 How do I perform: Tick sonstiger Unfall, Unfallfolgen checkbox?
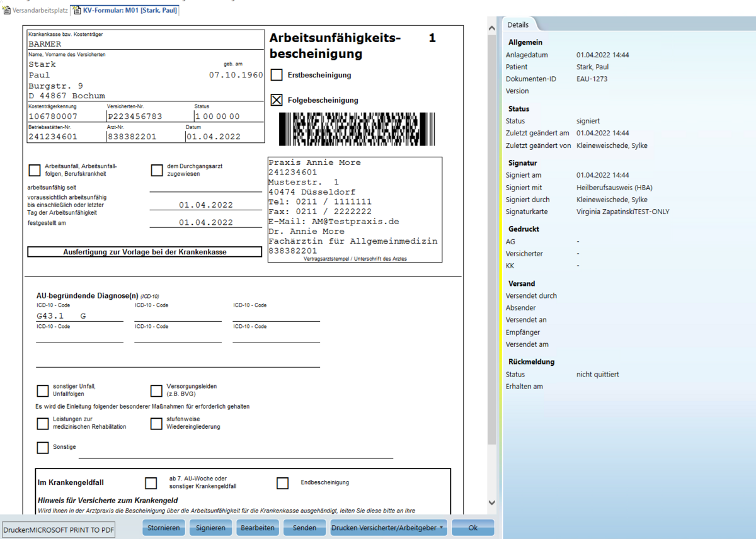43,390
